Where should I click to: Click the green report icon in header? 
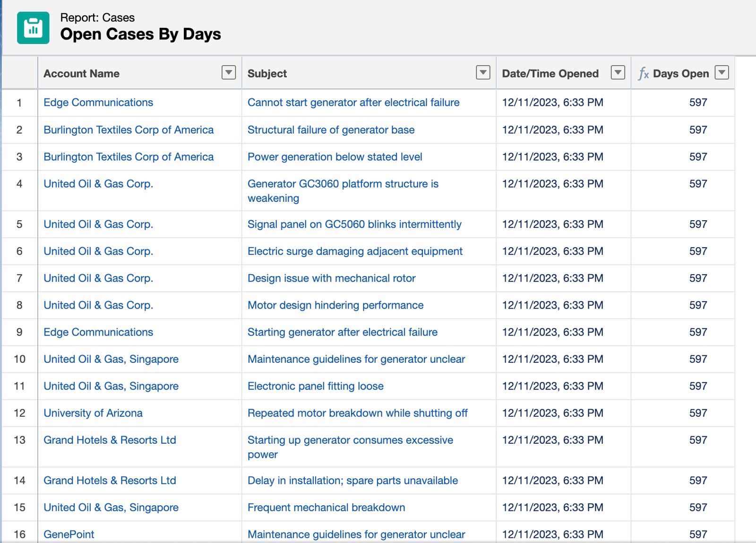coord(33,28)
